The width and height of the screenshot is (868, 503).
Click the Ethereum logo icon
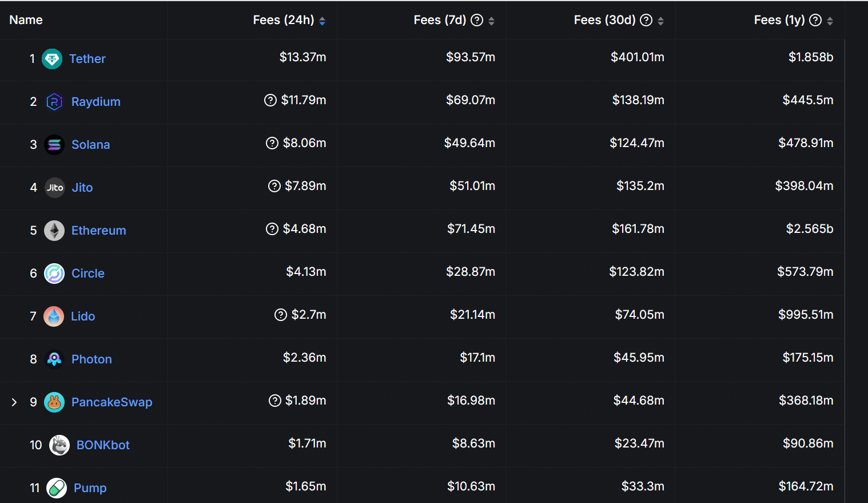coord(54,231)
